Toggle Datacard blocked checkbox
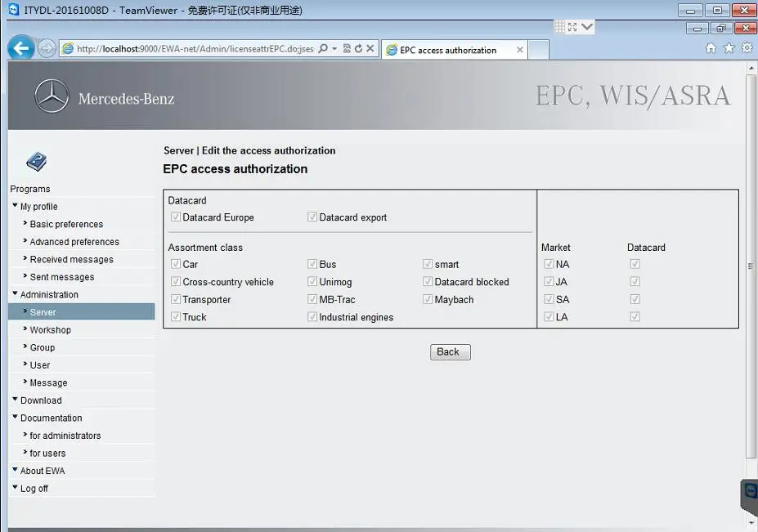This screenshot has width=758, height=532. [x=428, y=281]
